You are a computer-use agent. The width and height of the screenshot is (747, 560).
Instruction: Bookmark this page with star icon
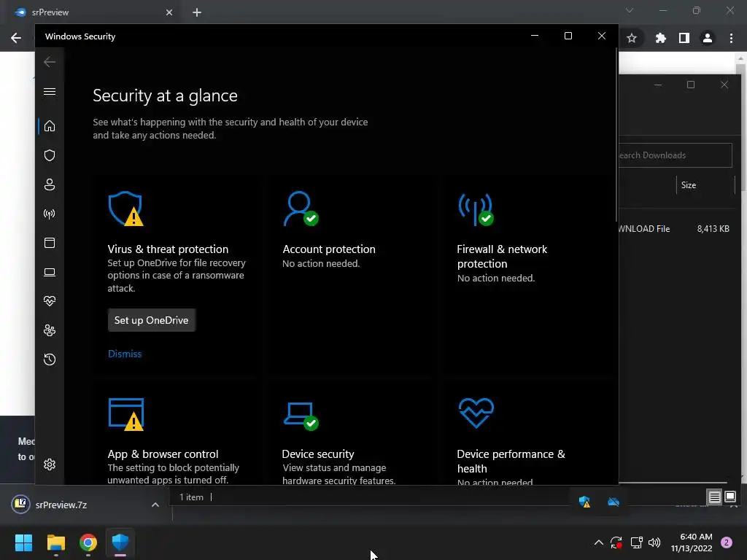click(632, 38)
